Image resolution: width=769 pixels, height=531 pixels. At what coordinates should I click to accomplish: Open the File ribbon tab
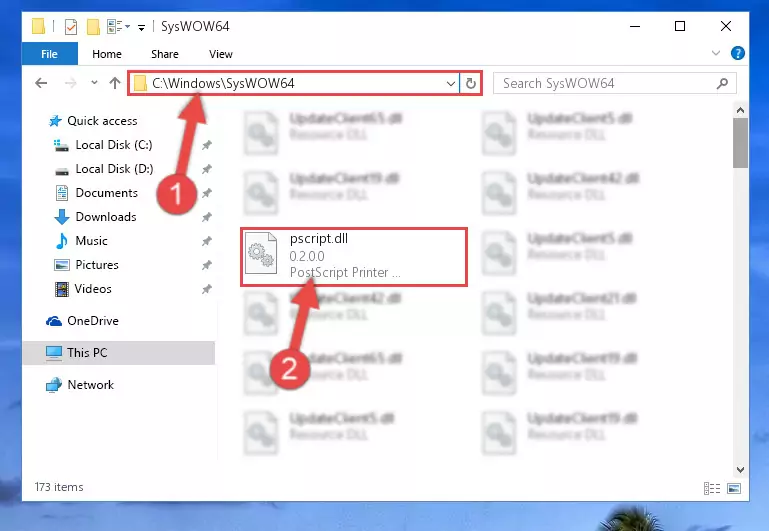[x=50, y=54]
